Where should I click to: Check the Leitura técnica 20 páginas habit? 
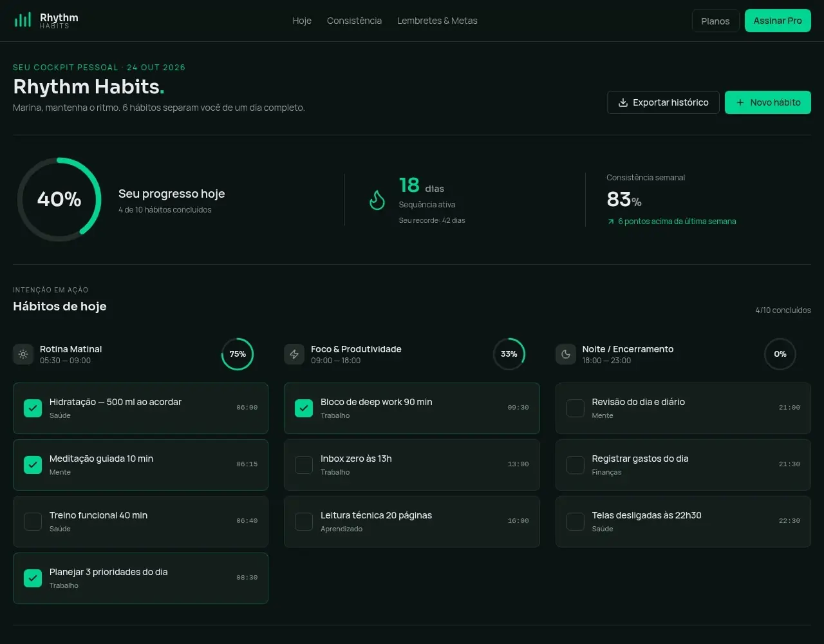pyautogui.click(x=304, y=522)
